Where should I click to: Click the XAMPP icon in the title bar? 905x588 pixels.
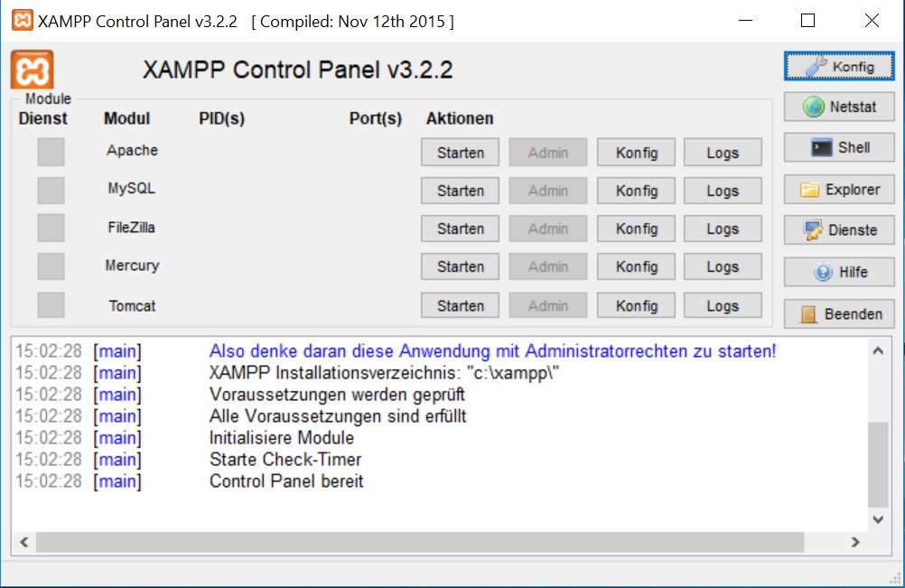click(22, 19)
